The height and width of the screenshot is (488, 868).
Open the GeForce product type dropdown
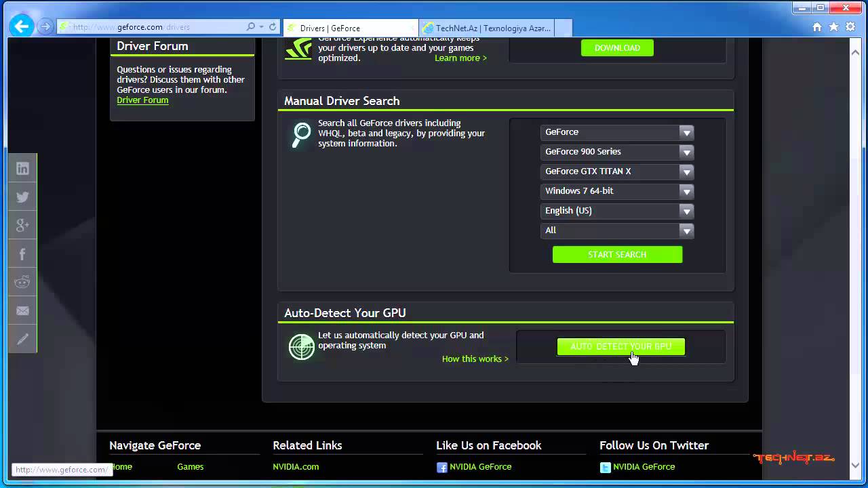pos(617,132)
